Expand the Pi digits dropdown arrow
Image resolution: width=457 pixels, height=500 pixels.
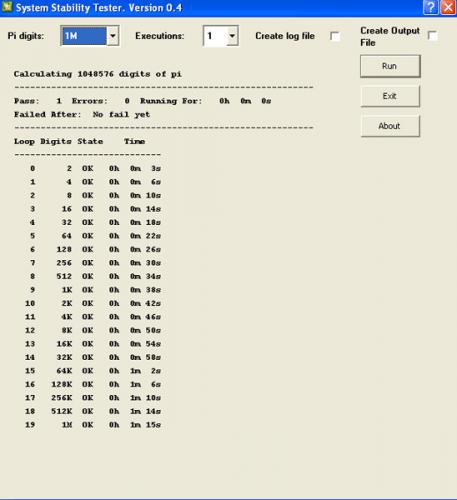(x=113, y=36)
